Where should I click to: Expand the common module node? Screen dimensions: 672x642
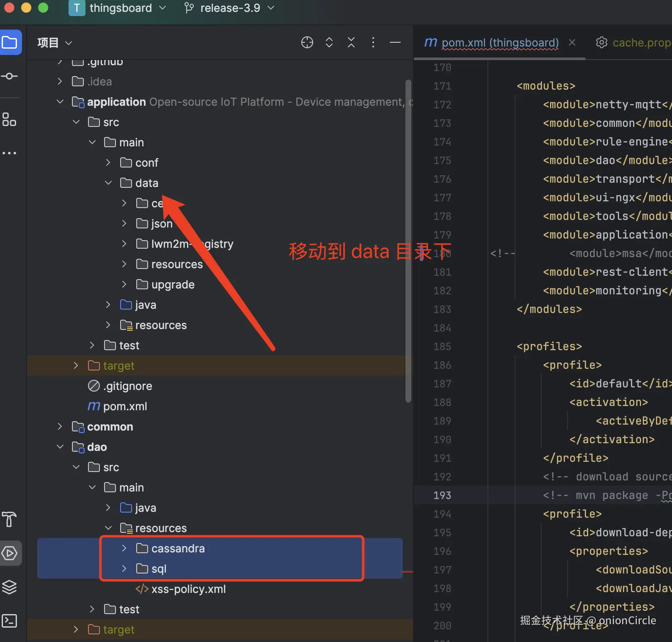pyautogui.click(x=60, y=426)
